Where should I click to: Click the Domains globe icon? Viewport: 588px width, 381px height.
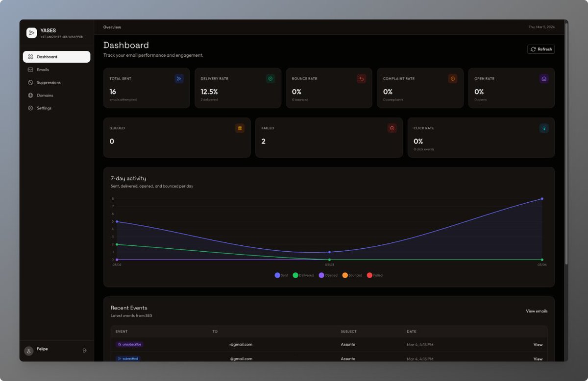pos(30,95)
